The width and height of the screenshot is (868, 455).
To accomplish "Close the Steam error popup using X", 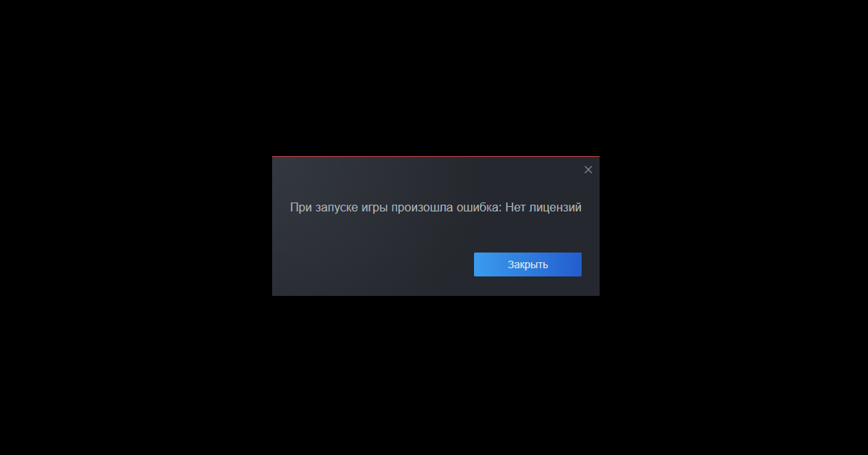I will tap(588, 170).
